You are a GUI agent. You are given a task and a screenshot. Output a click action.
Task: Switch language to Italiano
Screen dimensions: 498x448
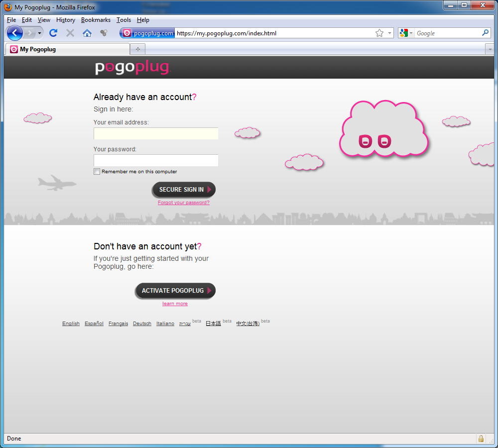pos(165,324)
